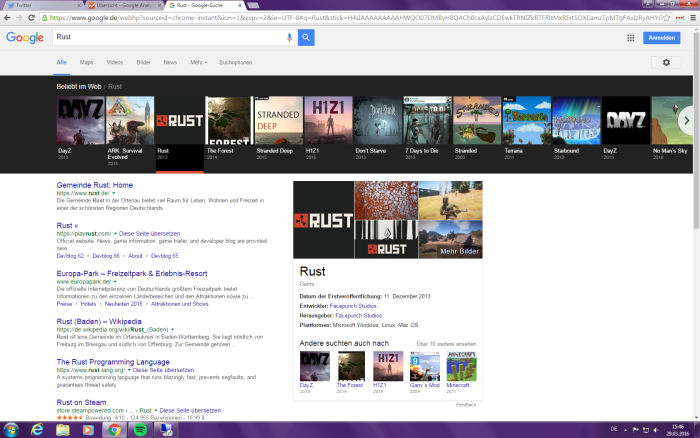Launch Internet Explorer from the taskbar
Viewport: 700px width, 438px height.
(37, 430)
